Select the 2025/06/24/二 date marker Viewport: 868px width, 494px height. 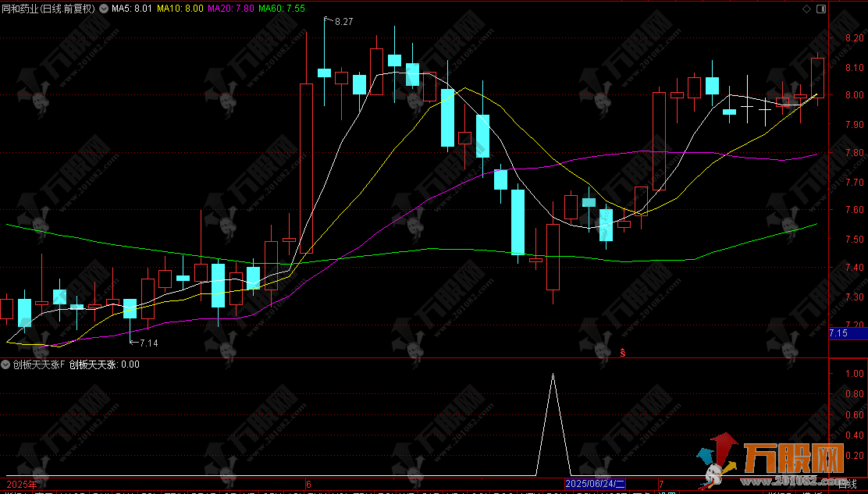pos(595,484)
